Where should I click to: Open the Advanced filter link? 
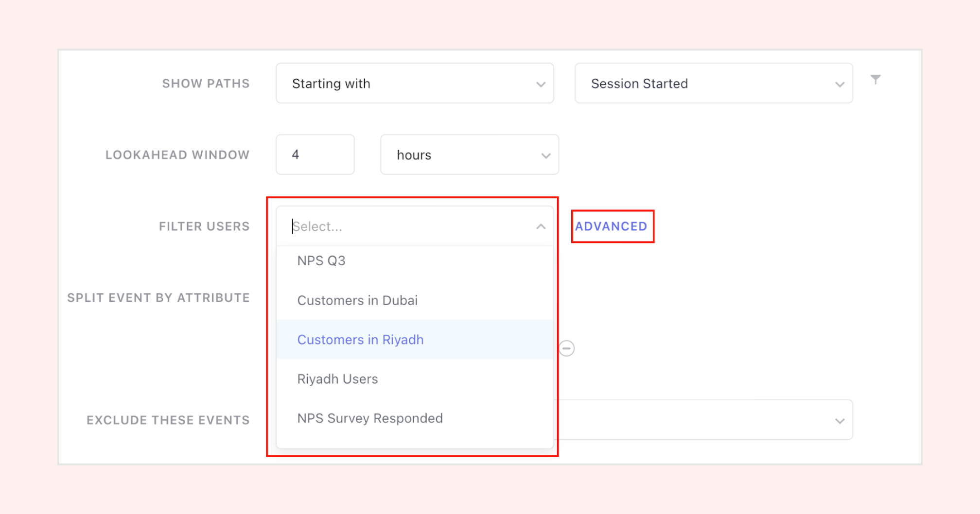(x=611, y=226)
